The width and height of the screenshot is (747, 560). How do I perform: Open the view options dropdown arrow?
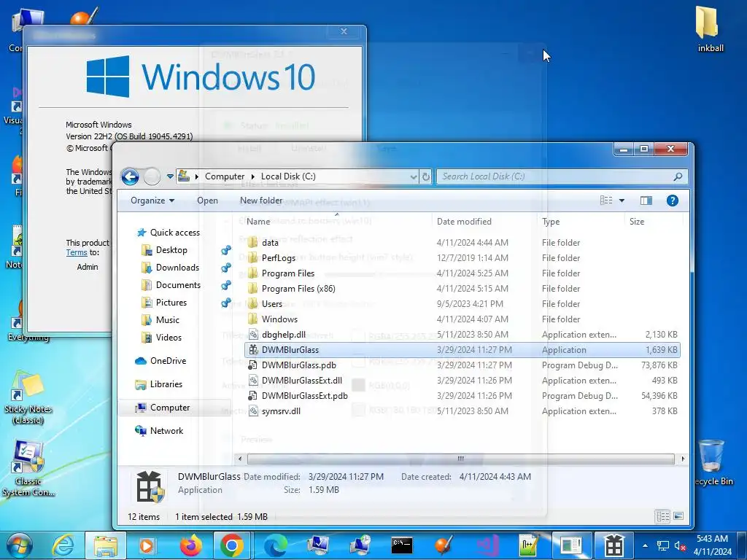tap(622, 201)
